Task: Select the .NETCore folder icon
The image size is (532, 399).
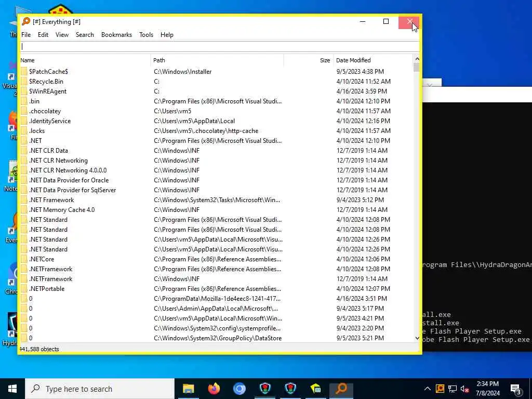Action: coord(24,259)
